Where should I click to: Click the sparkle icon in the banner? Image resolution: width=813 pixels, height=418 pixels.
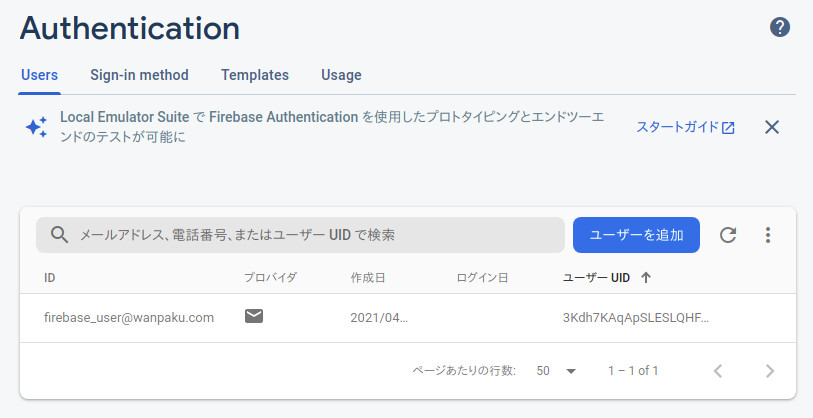37,127
